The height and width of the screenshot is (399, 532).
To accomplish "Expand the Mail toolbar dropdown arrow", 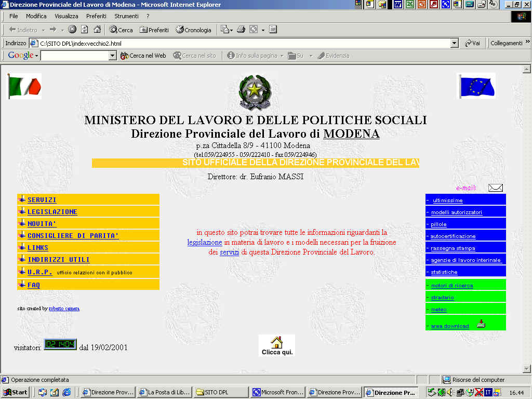I will click(231, 30).
